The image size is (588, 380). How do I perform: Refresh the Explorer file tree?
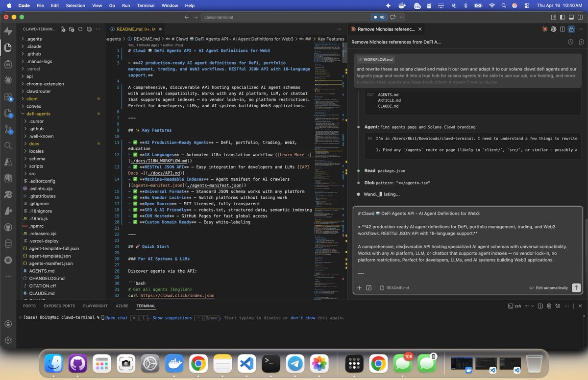pos(80,29)
